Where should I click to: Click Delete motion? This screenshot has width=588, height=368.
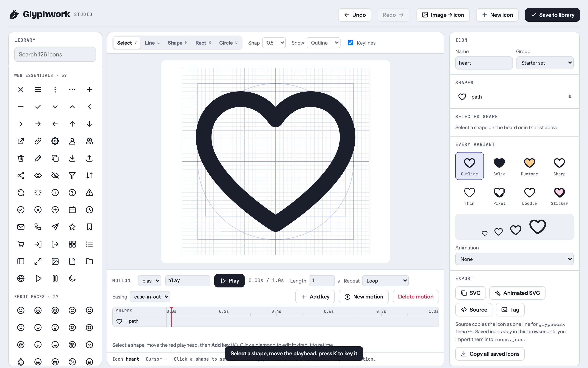(415, 297)
